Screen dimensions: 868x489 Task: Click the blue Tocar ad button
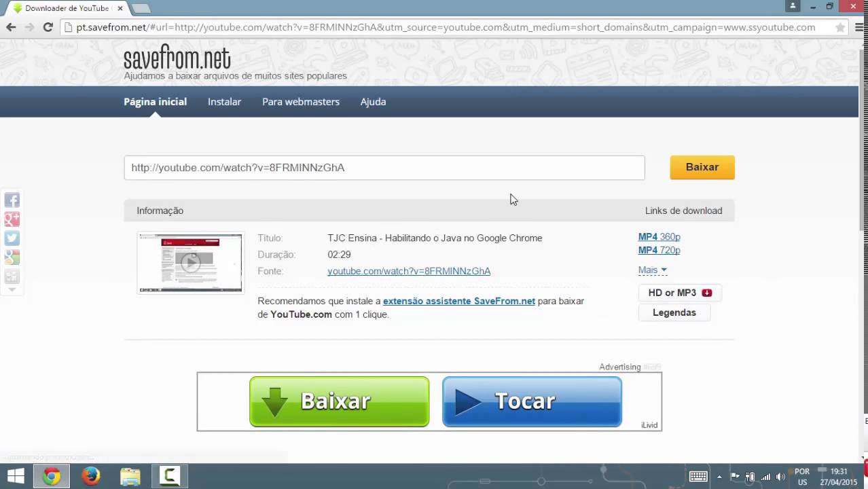[532, 401]
